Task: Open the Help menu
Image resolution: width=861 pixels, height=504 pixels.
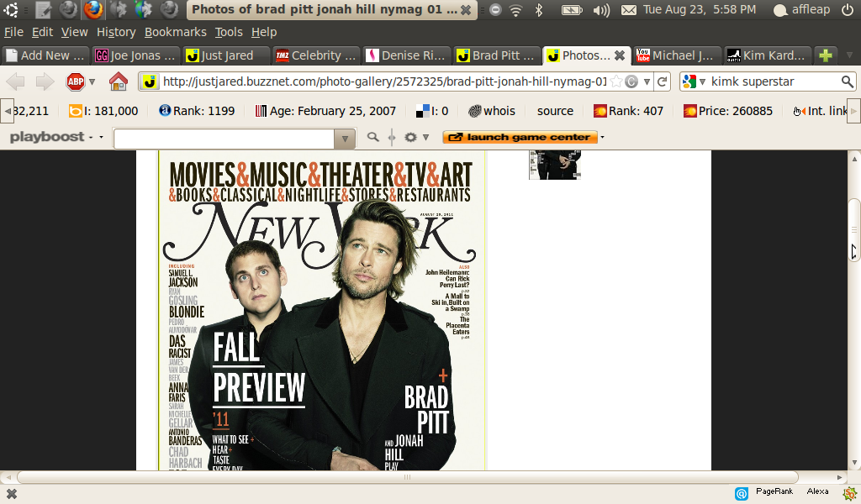Action: [263, 33]
